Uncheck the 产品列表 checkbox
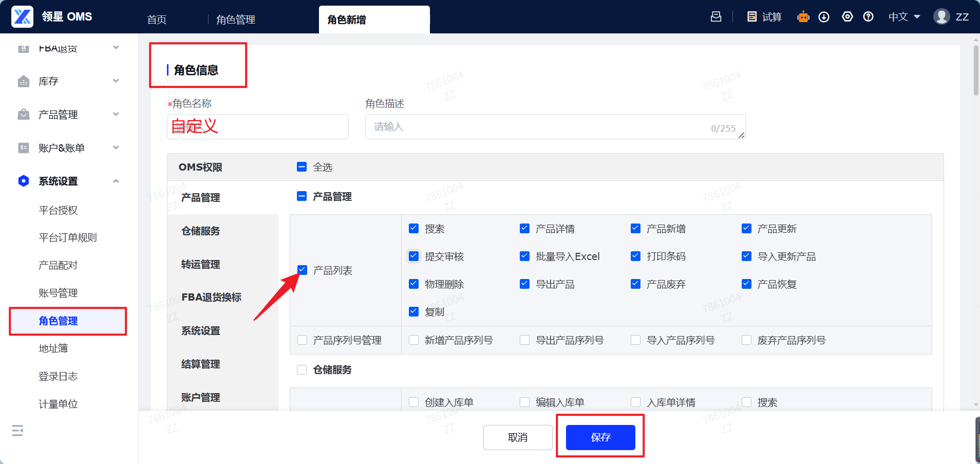Viewport: 980px width, 464px height. tap(302, 270)
